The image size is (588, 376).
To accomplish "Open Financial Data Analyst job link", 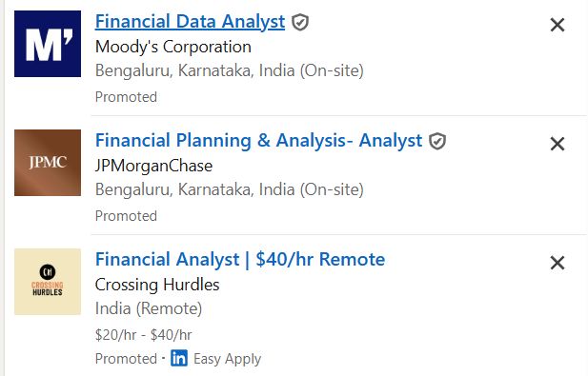I will point(191,21).
